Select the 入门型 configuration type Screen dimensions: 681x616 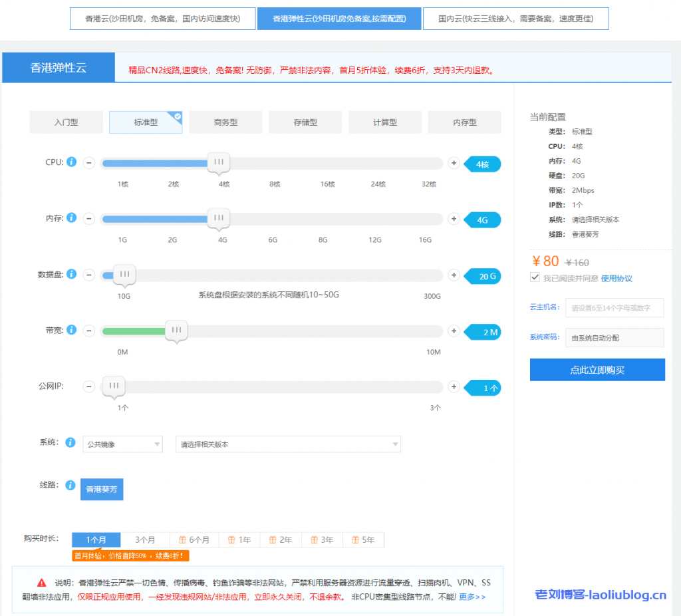66,122
